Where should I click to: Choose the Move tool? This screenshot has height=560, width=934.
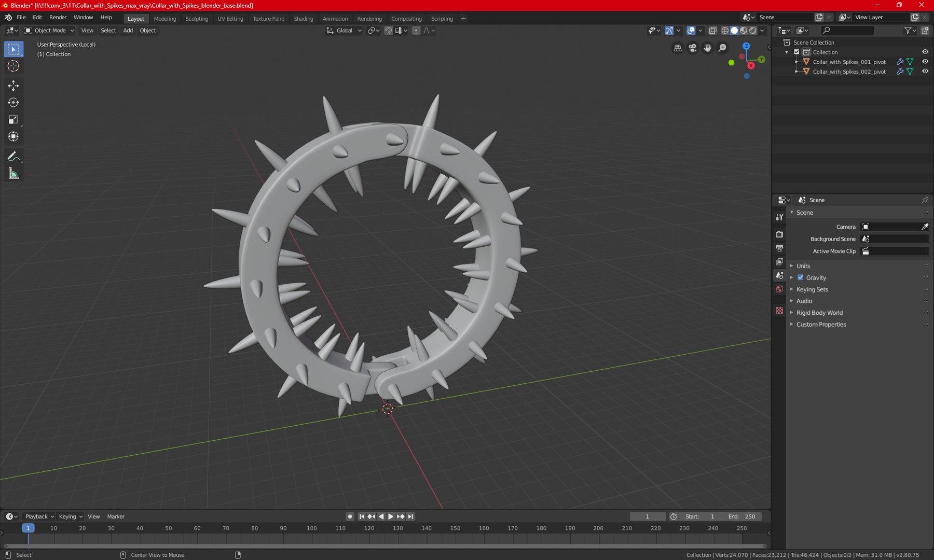tap(13, 86)
